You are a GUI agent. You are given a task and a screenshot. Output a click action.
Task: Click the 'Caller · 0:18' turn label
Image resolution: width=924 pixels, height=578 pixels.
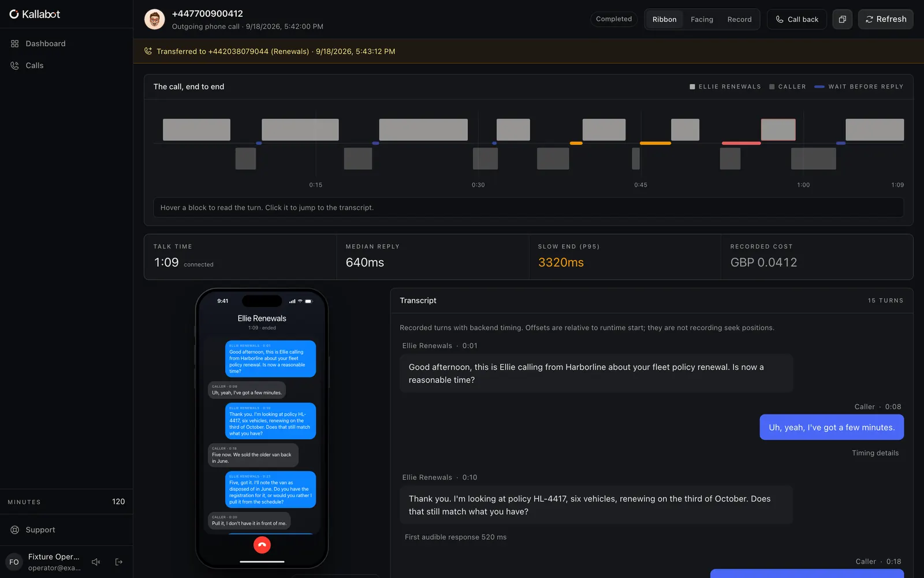(x=878, y=561)
